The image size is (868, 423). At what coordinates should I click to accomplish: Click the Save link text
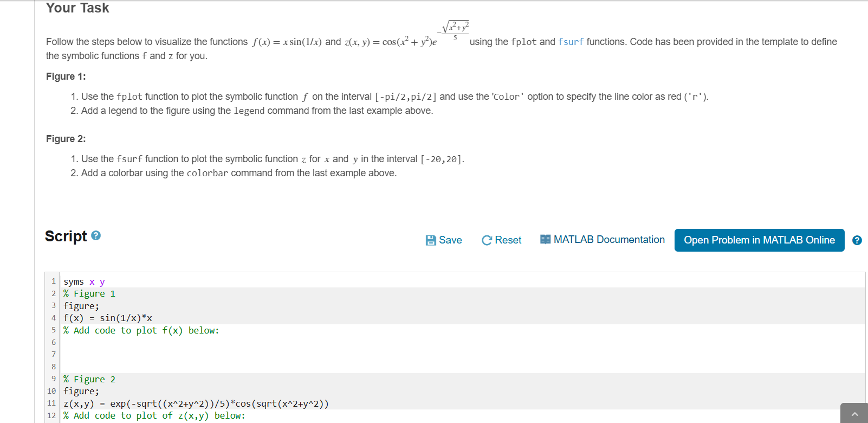click(450, 240)
